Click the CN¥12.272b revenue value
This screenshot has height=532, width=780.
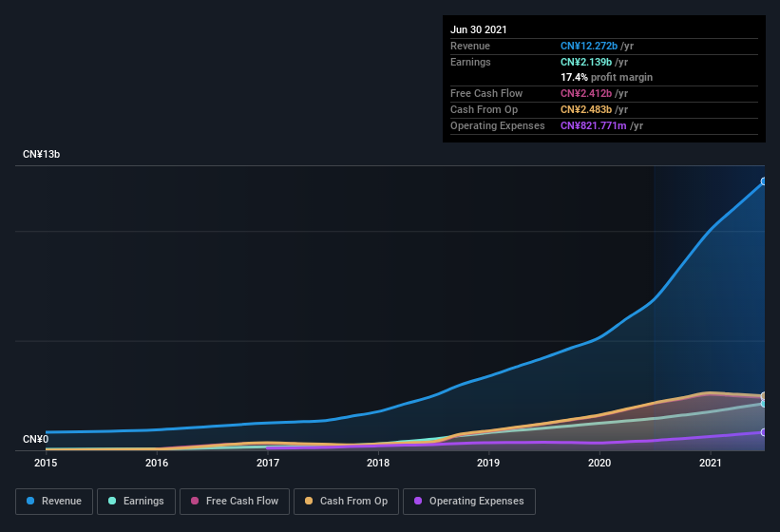(x=589, y=46)
